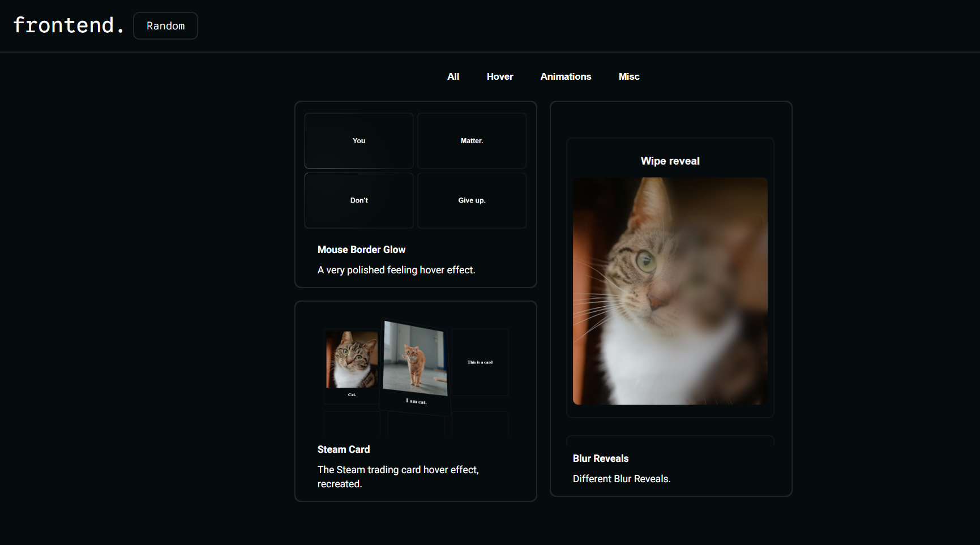Image resolution: width=980 pixels, height=545 pixels.
Task: Open the Blur Reveals title link
Action: point(600,458)
